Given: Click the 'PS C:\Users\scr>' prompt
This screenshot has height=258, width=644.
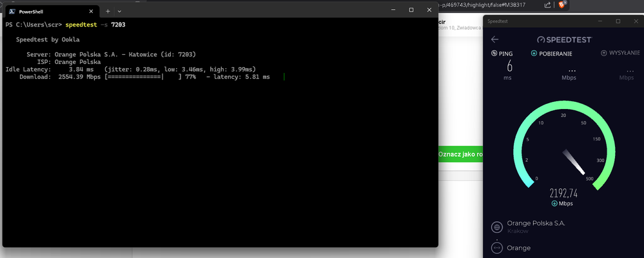Looking at the screenshot, I should click(x=34, y=25).
